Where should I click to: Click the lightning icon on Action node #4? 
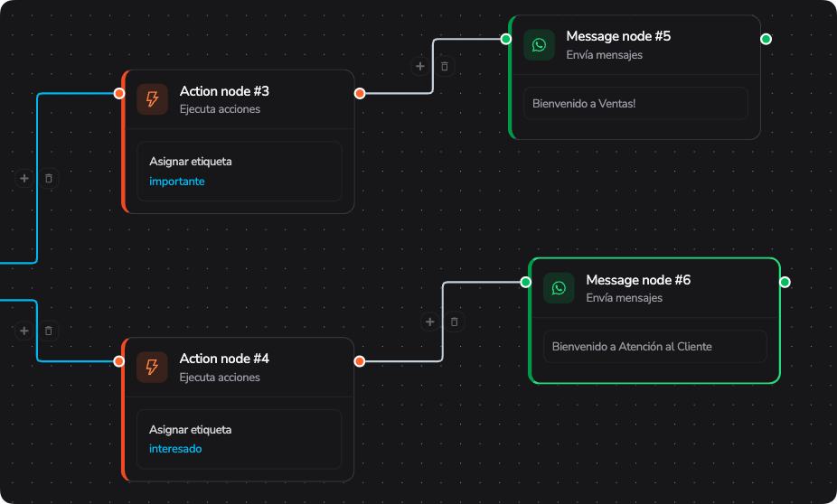[x=152, y=367]
